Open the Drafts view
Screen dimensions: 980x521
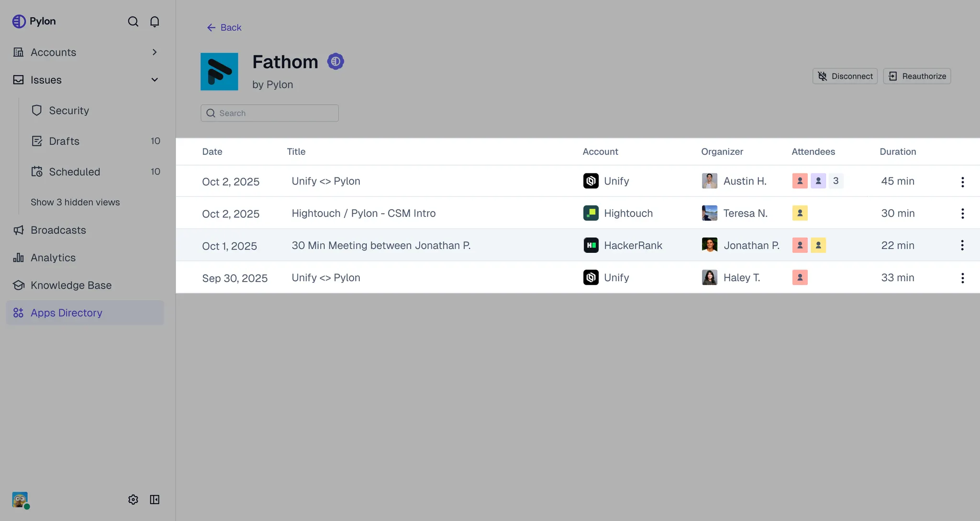[x=64, y=141]
